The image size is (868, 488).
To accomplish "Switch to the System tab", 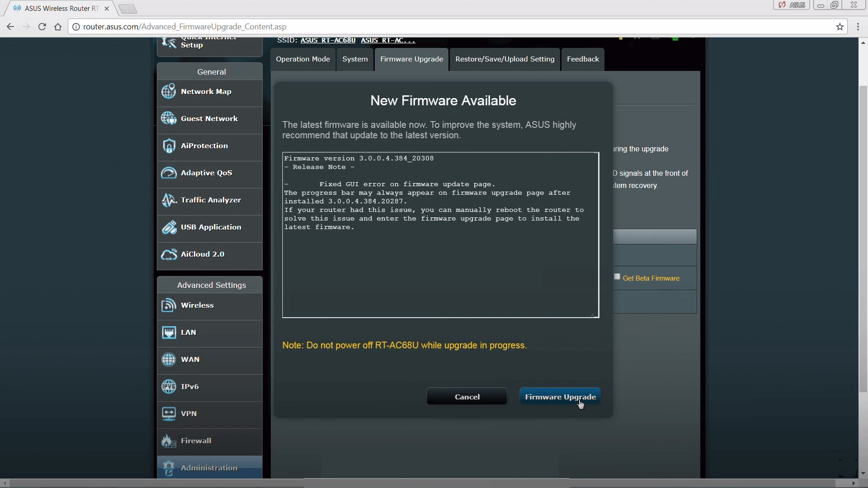I will 355,59.
